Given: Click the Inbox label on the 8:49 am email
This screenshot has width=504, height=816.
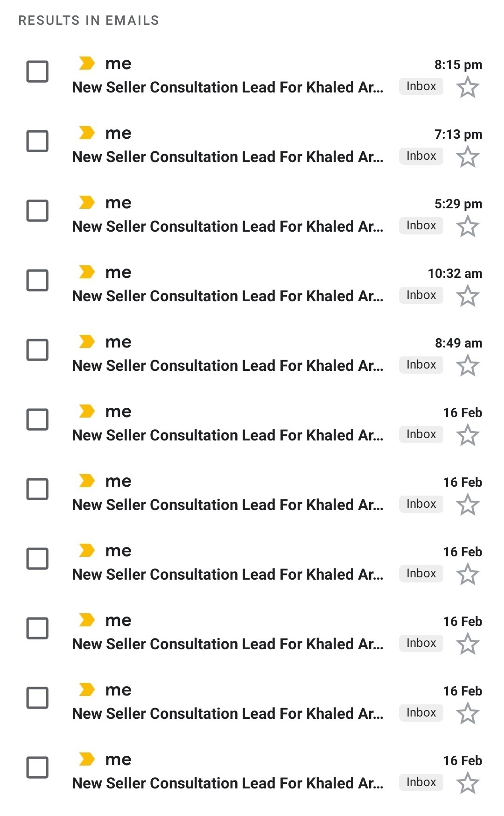Looking at the screenshot, I should (421, 365).
